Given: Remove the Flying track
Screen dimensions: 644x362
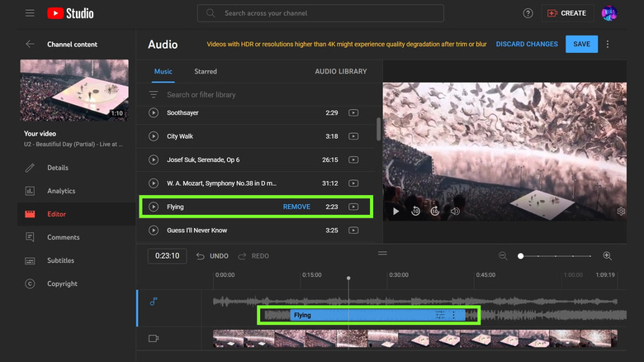Looking at the screenshot, I should click(296, 207).
